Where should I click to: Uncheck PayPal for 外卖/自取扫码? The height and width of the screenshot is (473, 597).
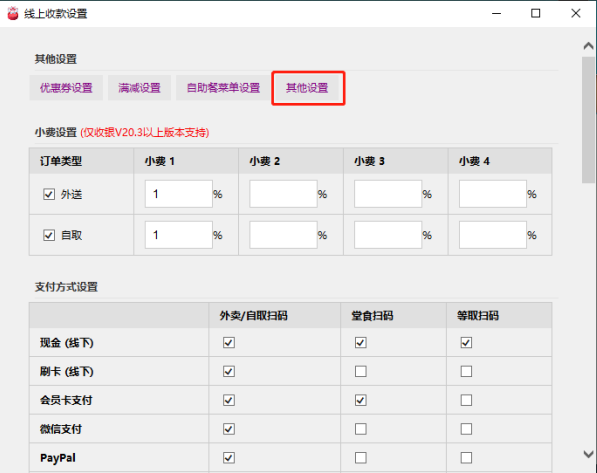point(229,458)
